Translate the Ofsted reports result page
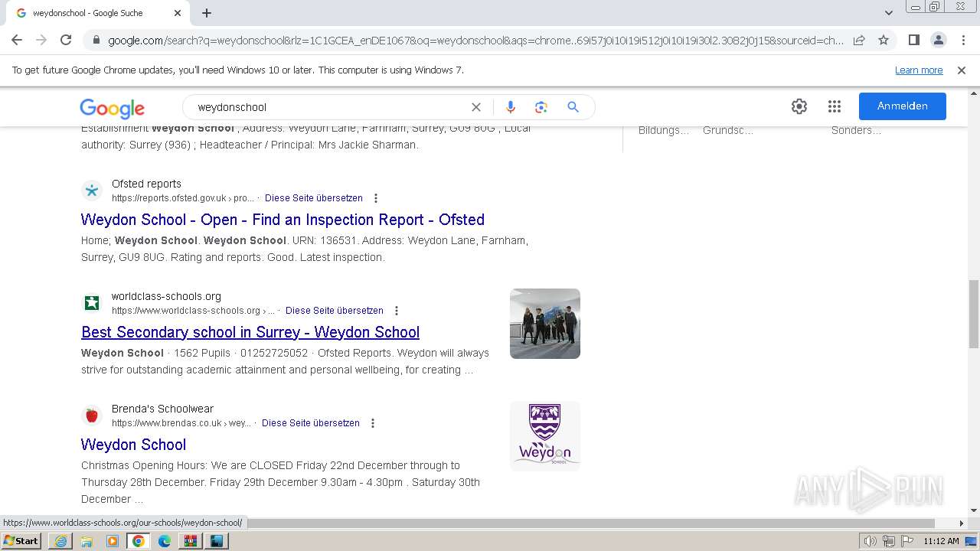 (314, 198)
